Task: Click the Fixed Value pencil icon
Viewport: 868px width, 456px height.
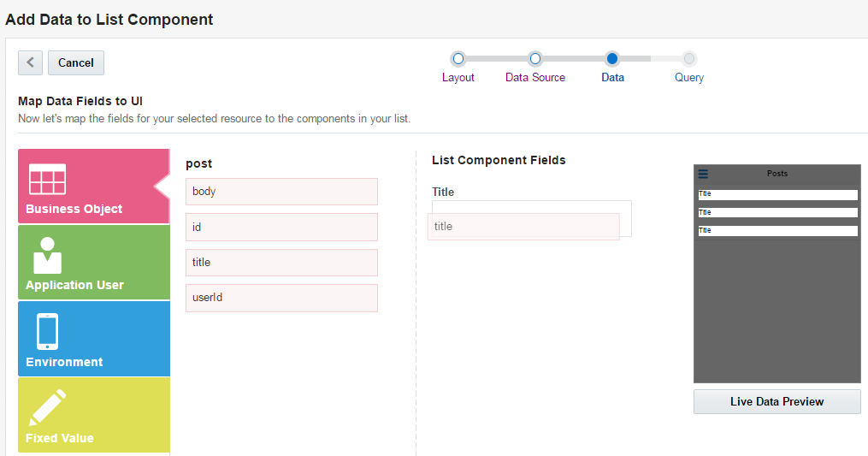Action: pos(48,407)
